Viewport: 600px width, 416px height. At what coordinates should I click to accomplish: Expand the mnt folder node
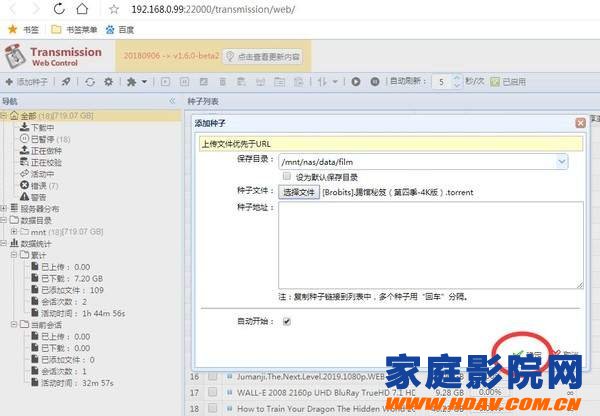[x=14, y=232]
